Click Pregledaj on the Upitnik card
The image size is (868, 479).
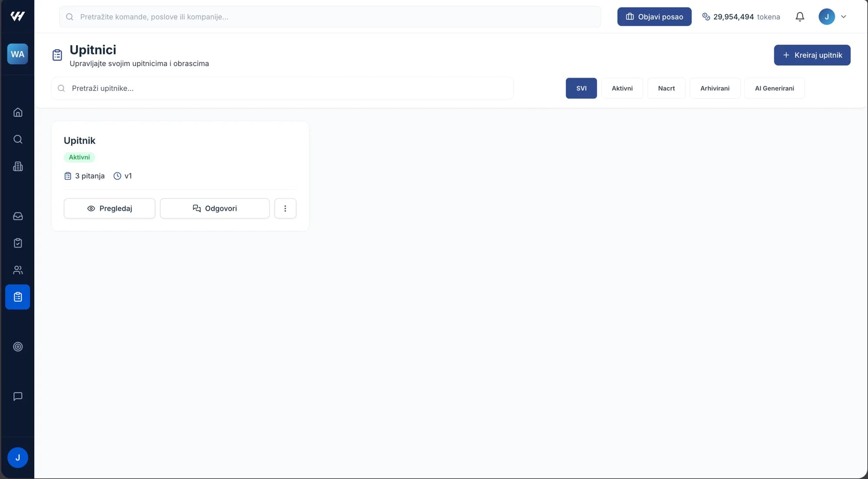click(x=109, y=208)
